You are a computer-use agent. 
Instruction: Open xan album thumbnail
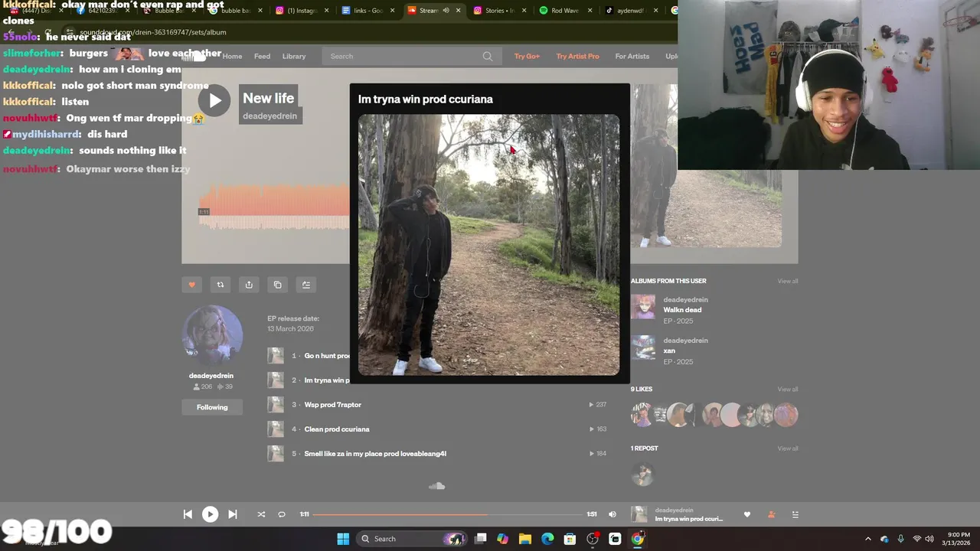(643, 347)
